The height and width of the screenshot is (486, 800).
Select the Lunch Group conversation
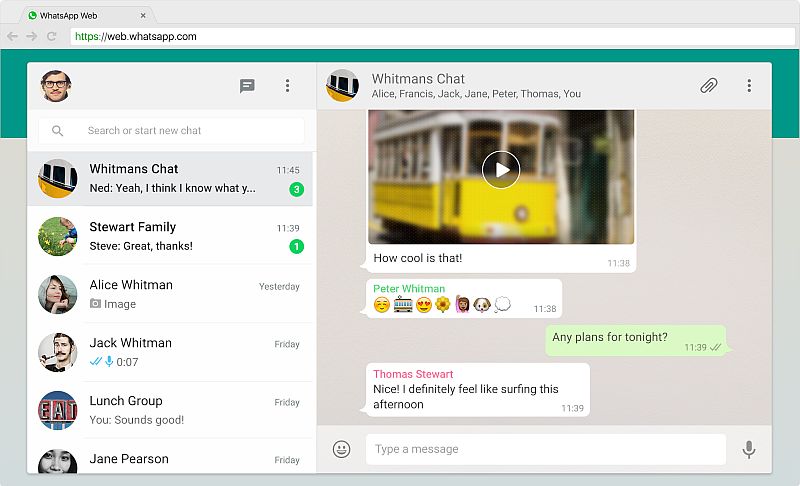point(170,410)
